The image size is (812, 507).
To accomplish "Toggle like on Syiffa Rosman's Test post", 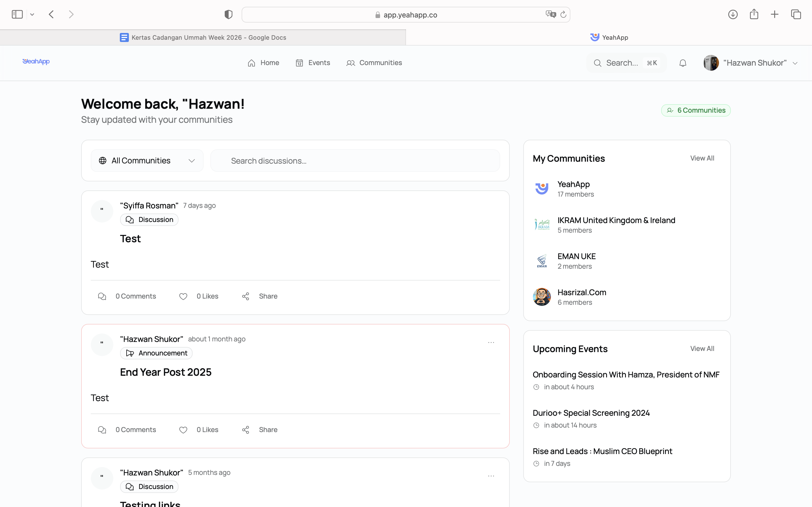I will 183,296.
